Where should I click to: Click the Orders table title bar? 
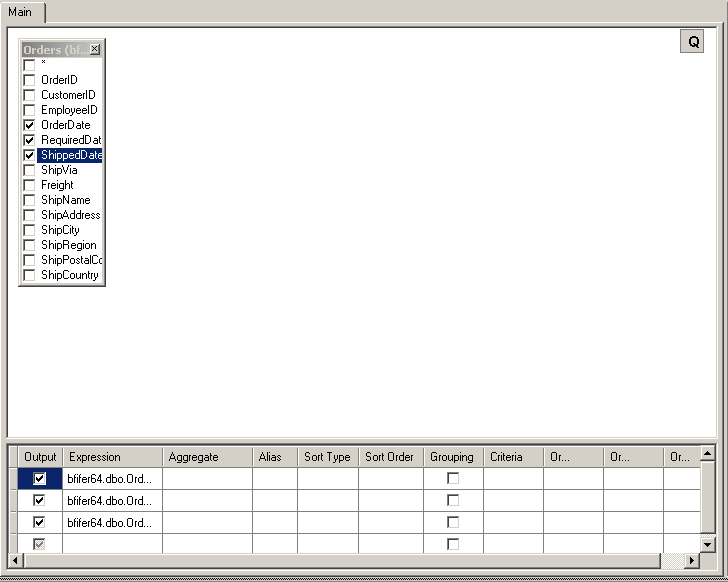[x=53, y=50]
